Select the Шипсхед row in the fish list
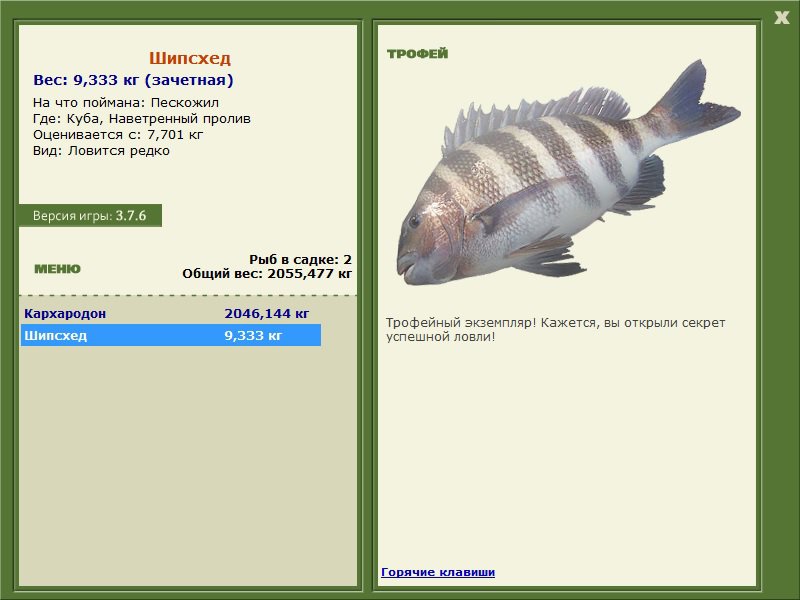 pos(171,335)
